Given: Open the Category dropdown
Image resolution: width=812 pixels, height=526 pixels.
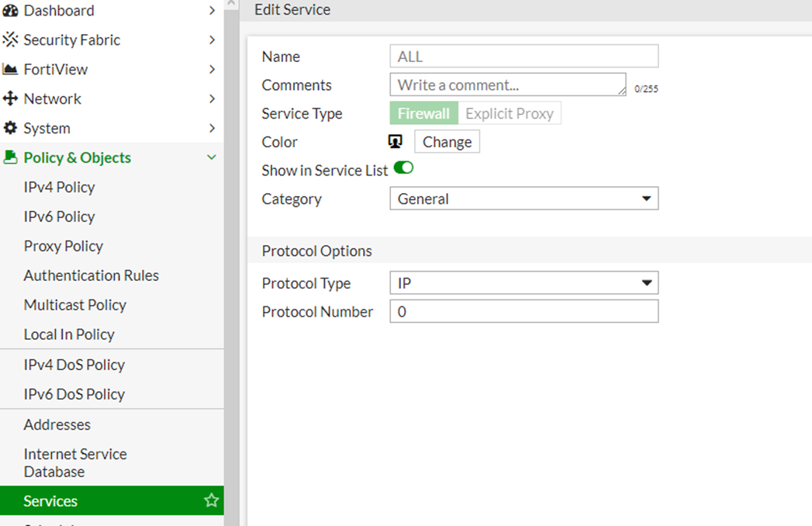Looking at the screenshot, I should 523,199.
